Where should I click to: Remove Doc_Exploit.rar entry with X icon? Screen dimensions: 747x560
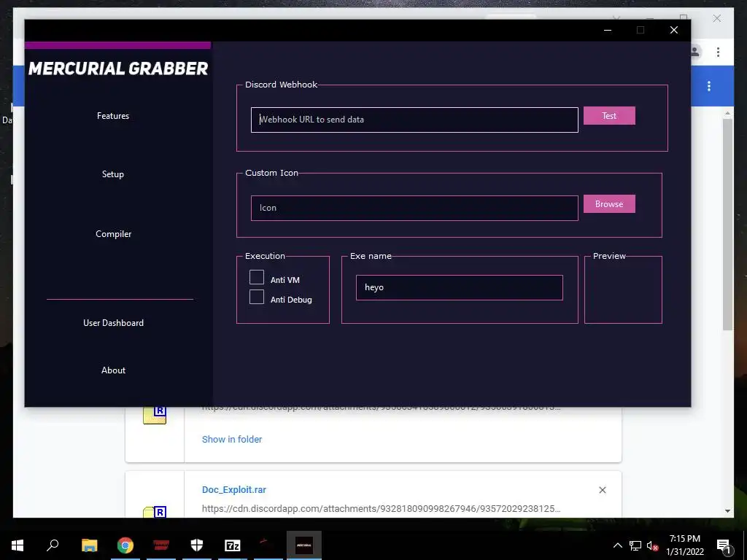point(602,490)
